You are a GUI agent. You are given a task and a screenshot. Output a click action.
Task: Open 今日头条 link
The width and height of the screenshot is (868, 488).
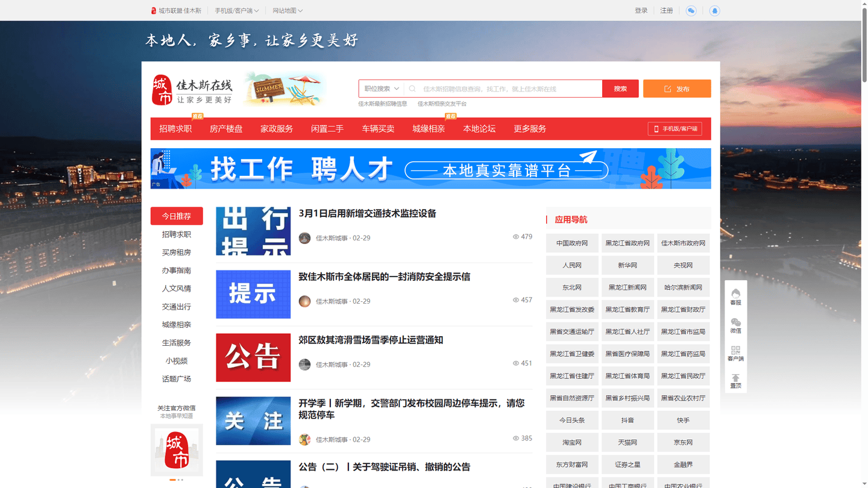[x=572, y=421]
